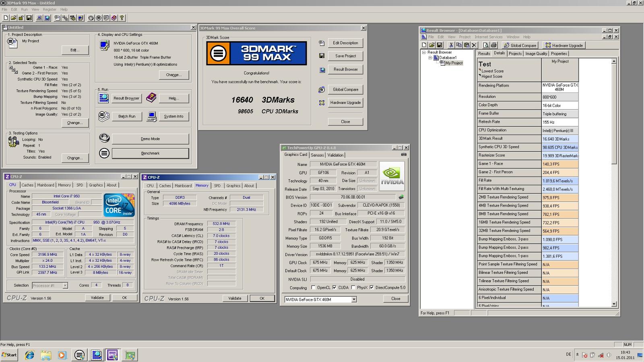Click the GPU-Z screenshot camera icon
This screenshot has width=644, height=362.
point(404,155)
